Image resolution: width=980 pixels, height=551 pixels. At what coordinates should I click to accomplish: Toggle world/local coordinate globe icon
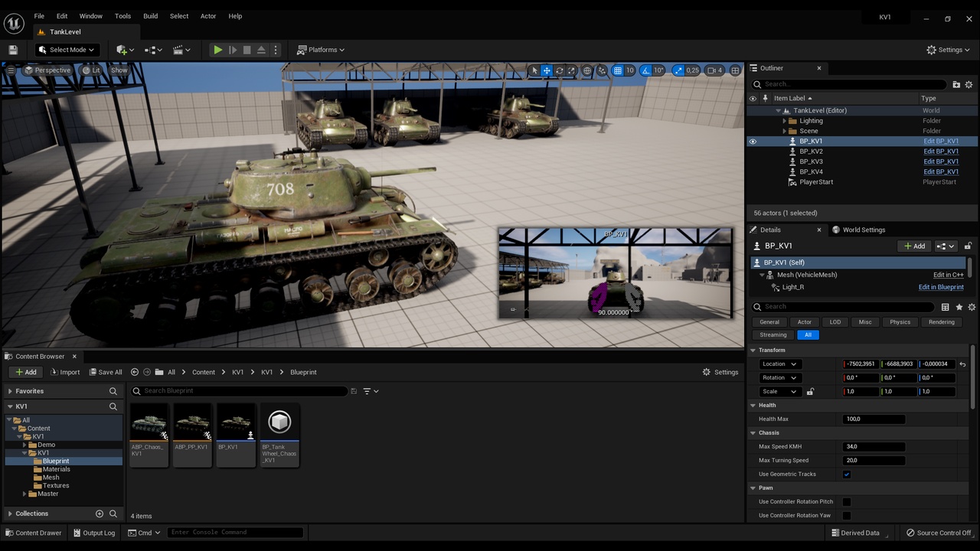pyautogui.click(x=587, y=70)
